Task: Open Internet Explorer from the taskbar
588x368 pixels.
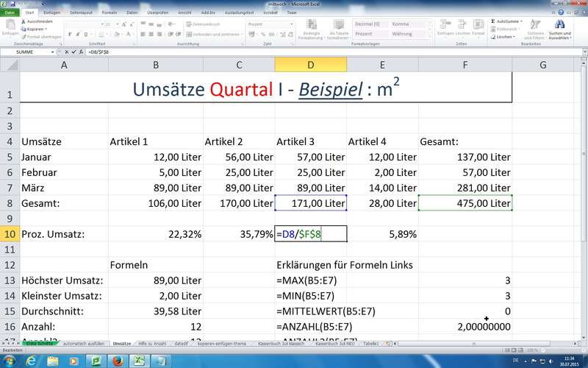Action: [32, 361]
